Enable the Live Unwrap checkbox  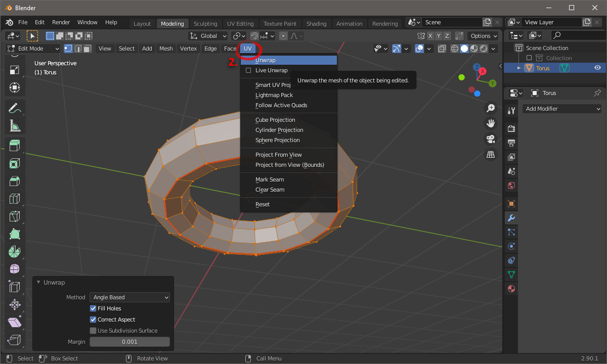point(248,70)
